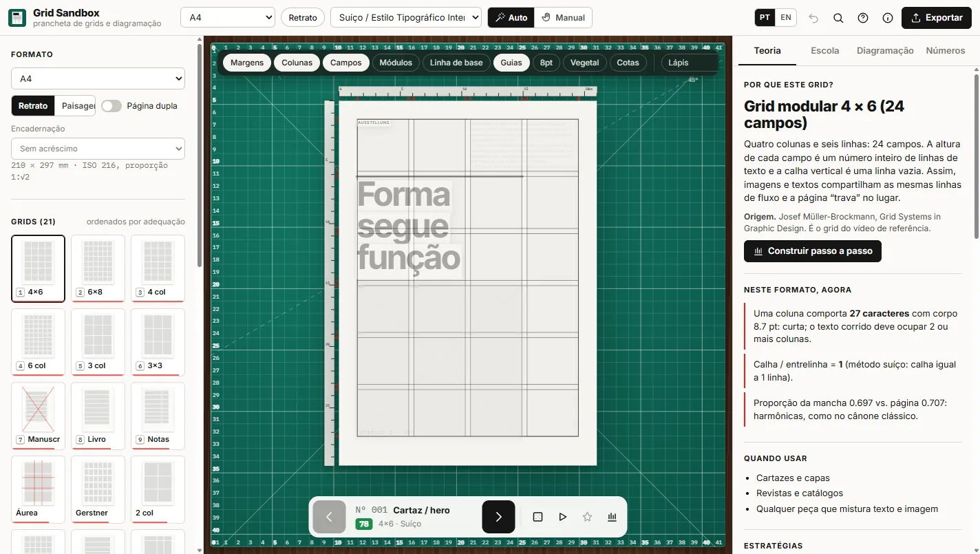
Task: Open the bar chart icon in bottom bar
Action: [612, 517]
